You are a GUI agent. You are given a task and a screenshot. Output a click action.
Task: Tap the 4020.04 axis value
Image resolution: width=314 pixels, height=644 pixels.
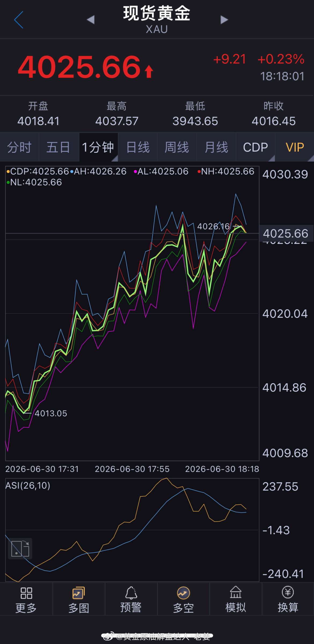(x=285, y=314)
